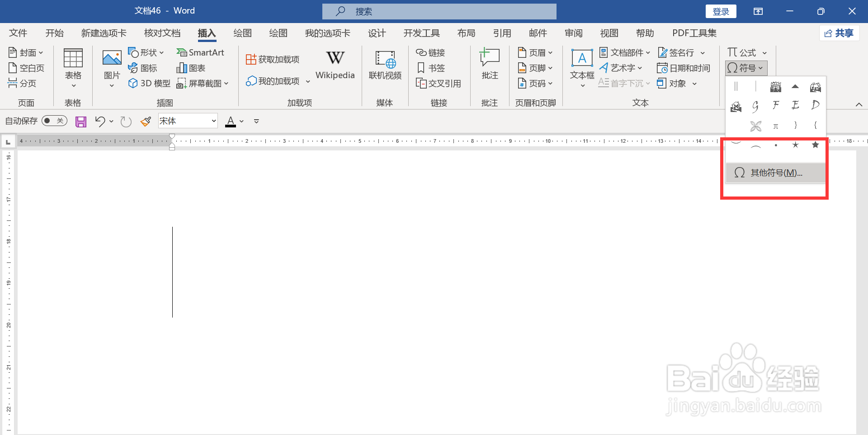Click the Text Box (文本框) button
868x435 pixels.
pos(582,68)
